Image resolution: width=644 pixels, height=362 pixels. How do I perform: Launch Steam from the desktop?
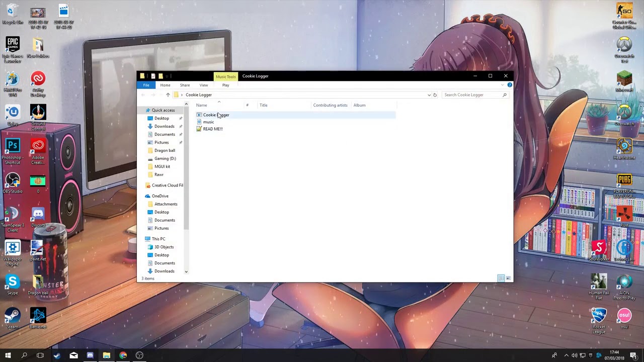click(13, 318)
